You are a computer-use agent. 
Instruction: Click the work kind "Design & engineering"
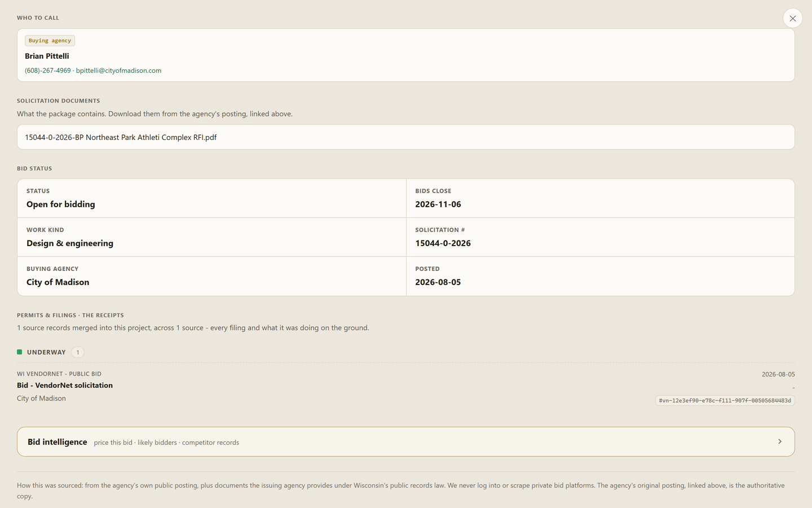70,243
